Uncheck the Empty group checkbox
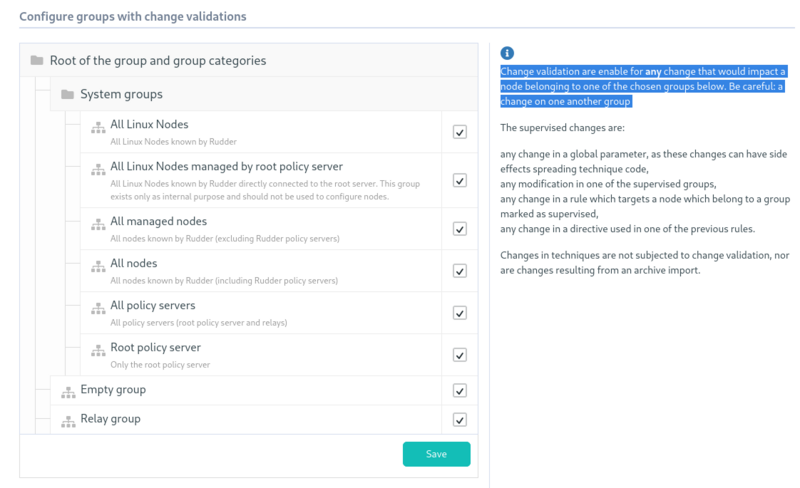The height and width of the screenshot is (488, 800). [x=460, y=391]
